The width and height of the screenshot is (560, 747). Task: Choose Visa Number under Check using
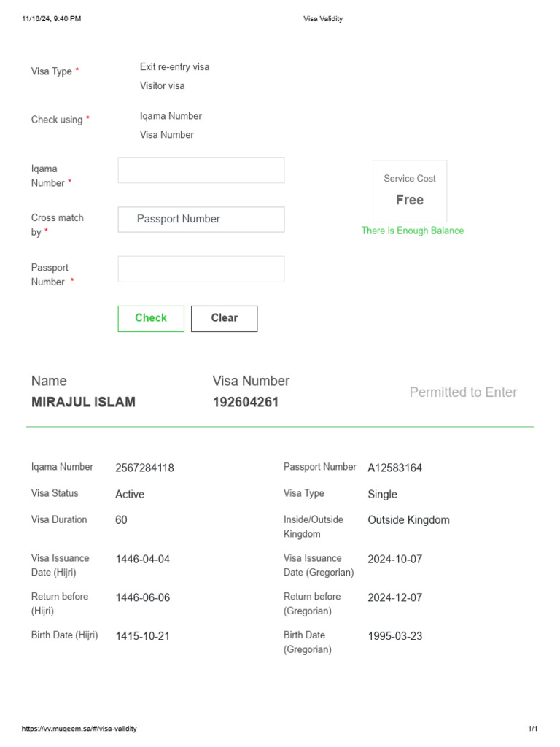(166, 135)
